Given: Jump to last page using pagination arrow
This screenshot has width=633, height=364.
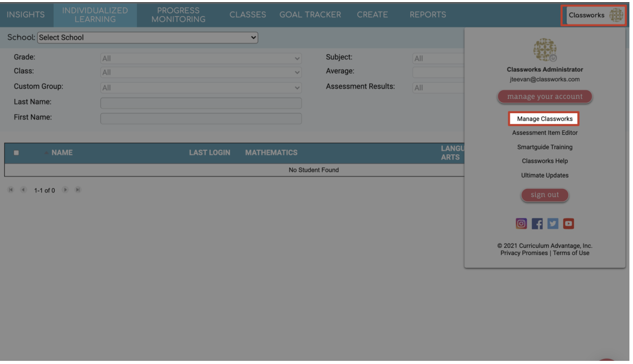Looking at the screenshot, I should tap(77, 189).
